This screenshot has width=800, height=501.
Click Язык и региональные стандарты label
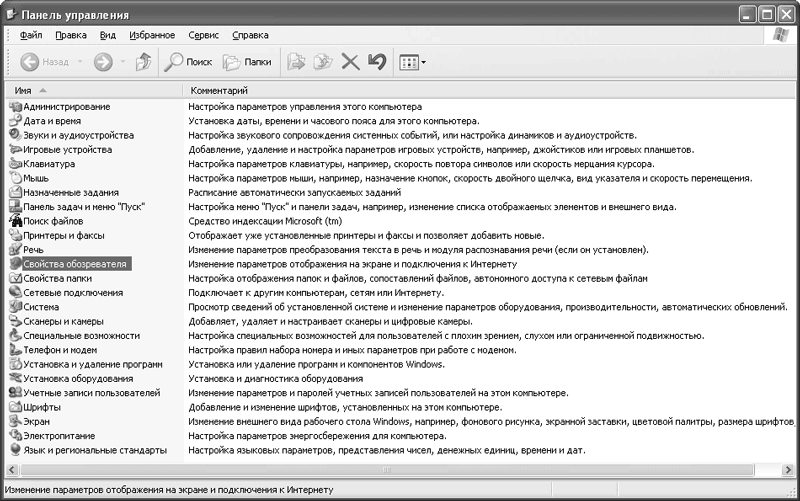coord(95,450)
